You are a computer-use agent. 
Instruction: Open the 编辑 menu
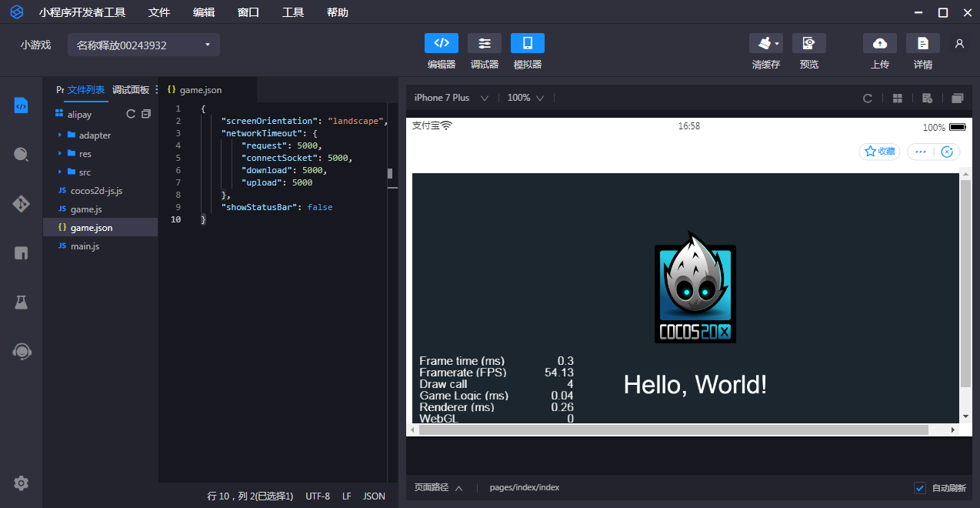click(204, 12)
